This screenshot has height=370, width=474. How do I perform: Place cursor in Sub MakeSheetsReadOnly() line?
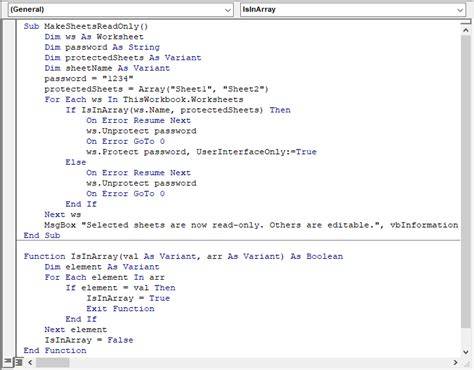(x=86, y=26)
